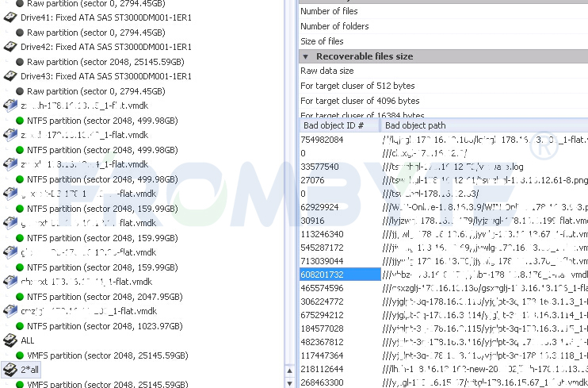This screenshot has height=388, width=588.
Task: Select bad object ID 306224772
Action: (x=322, y=302)
